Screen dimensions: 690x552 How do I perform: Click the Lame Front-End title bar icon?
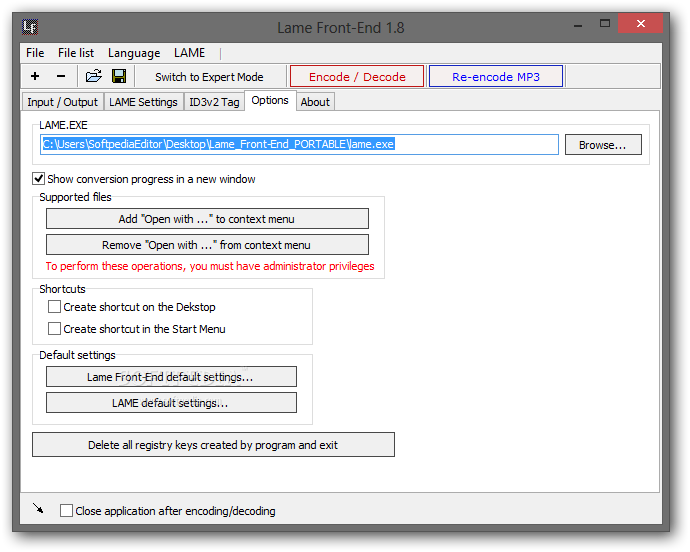[x=30, y=27]
